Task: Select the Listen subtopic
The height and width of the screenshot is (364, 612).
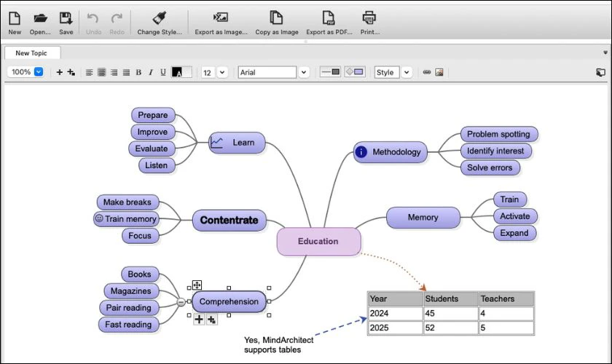Action: pyautogui.click(x=157, y=165)
